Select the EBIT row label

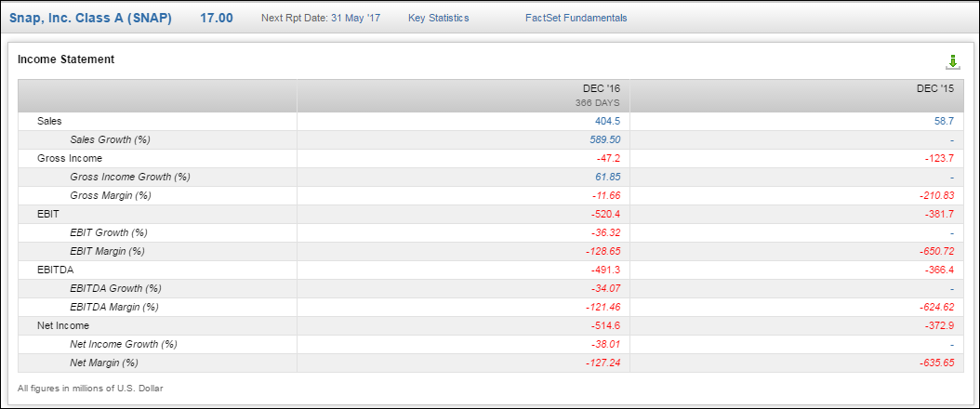coord(48,214)
